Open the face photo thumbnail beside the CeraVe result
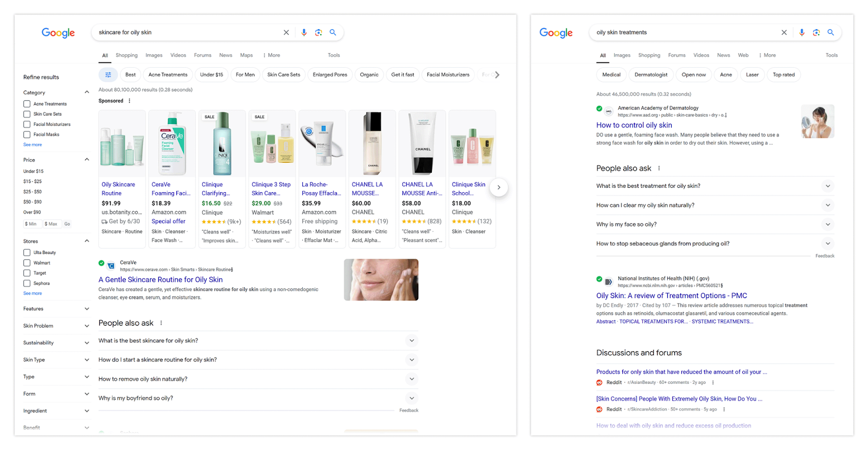868x450 pixels. pos(381,280)
